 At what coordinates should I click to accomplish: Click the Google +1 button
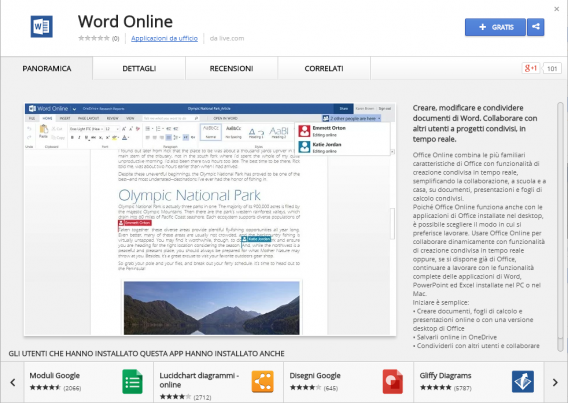click(531, 68)
